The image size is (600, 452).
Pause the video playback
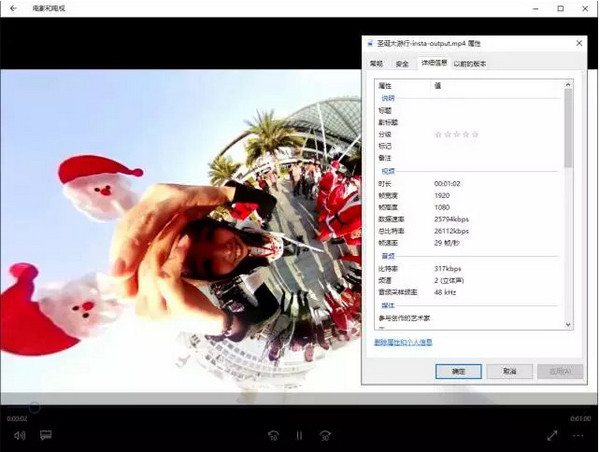point(299,436)
